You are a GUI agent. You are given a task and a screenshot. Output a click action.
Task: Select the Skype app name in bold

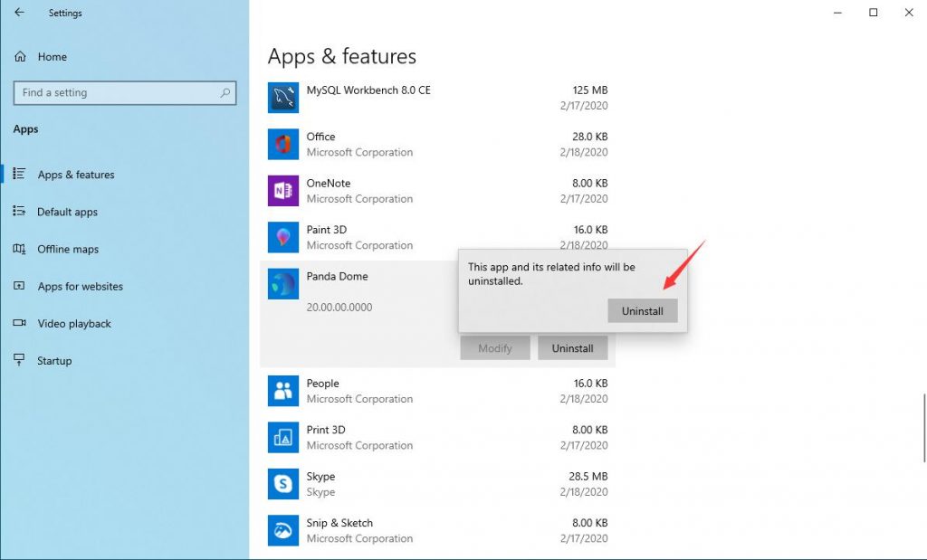pyautogui.click(x=320, y=476)
